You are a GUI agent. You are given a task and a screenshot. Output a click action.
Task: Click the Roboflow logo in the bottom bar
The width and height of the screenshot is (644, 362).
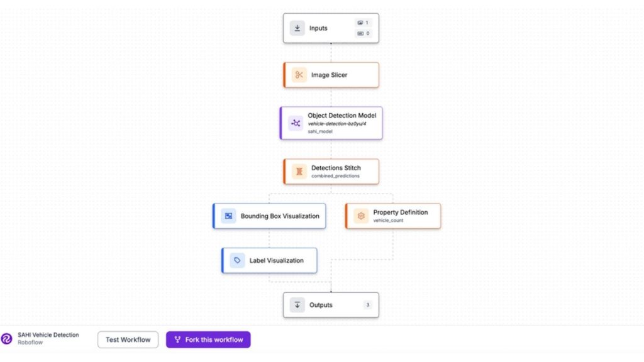6,339
